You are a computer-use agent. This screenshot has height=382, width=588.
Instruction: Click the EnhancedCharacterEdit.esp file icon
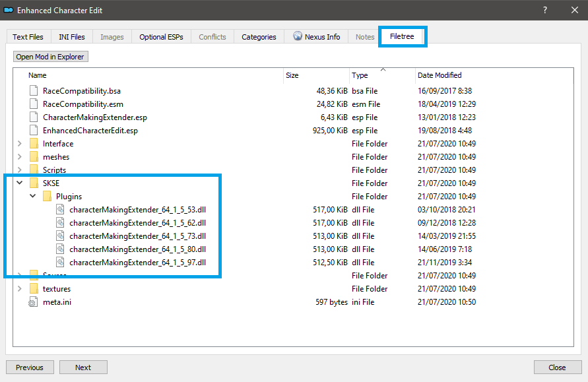point(34,130)
